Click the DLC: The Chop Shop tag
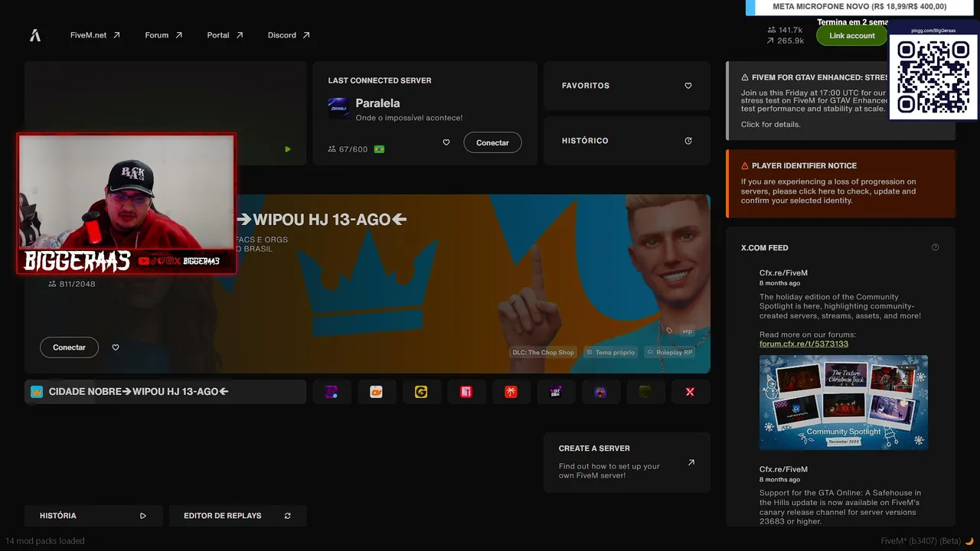 pos(543,353)
